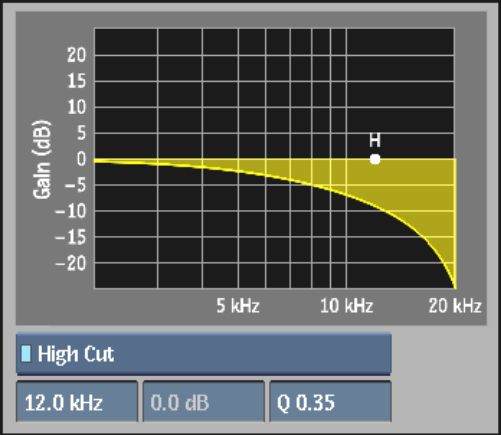
Task: Click the yellow filter curve near 10 kHz
Action: tap(347, 195)
